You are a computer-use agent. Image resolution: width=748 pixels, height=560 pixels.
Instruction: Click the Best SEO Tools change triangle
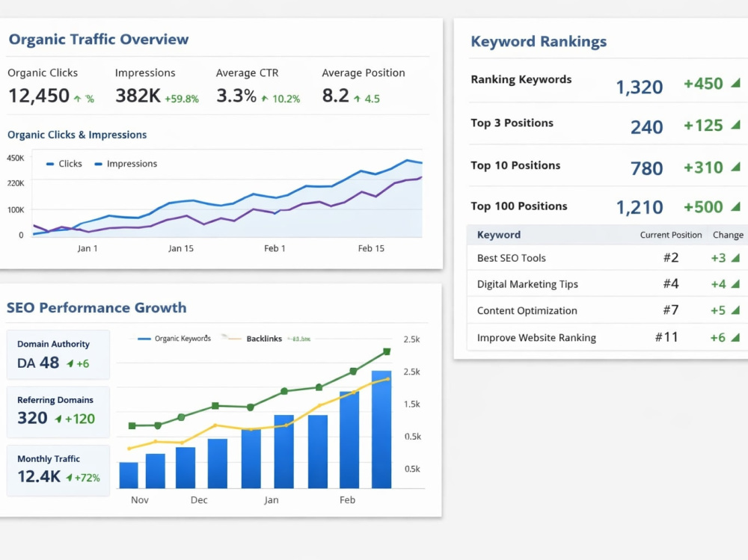(x=735, y=258)
